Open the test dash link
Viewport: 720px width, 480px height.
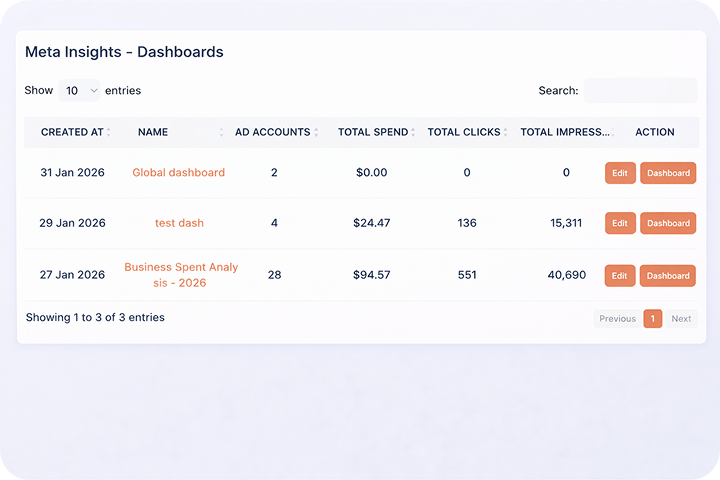179,223
